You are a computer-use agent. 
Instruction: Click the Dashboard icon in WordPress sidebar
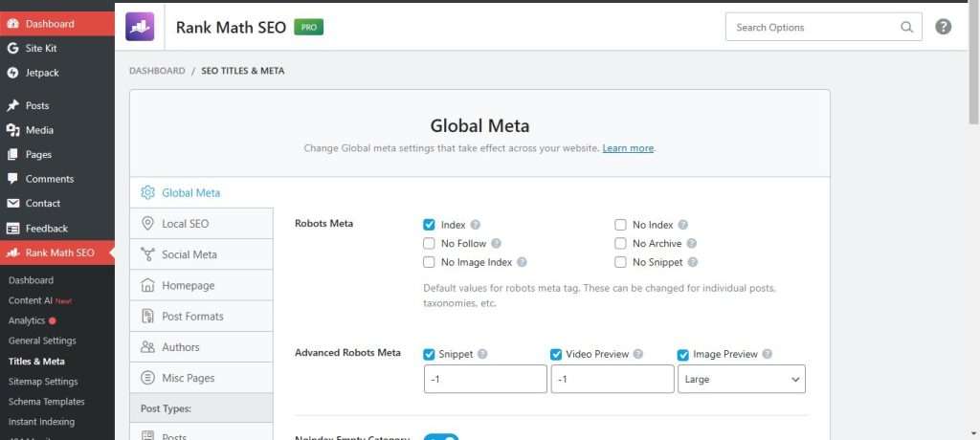(13, 24)
